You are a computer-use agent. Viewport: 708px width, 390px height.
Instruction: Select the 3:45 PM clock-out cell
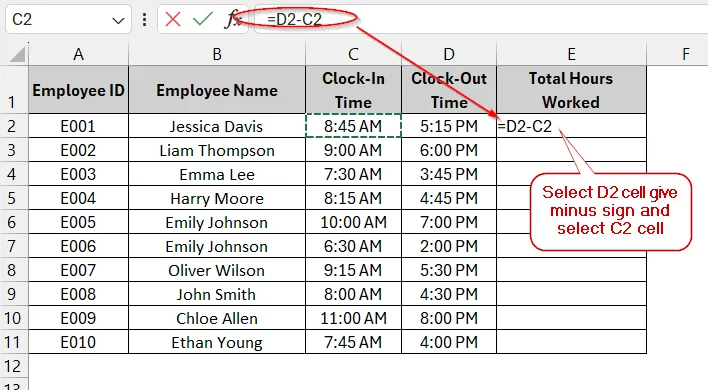coord(449,174)
